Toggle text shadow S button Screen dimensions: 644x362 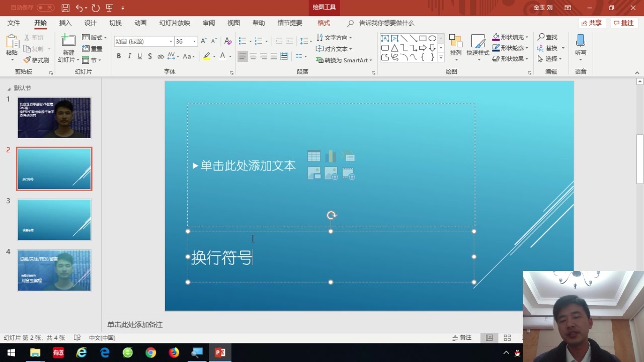150,56
